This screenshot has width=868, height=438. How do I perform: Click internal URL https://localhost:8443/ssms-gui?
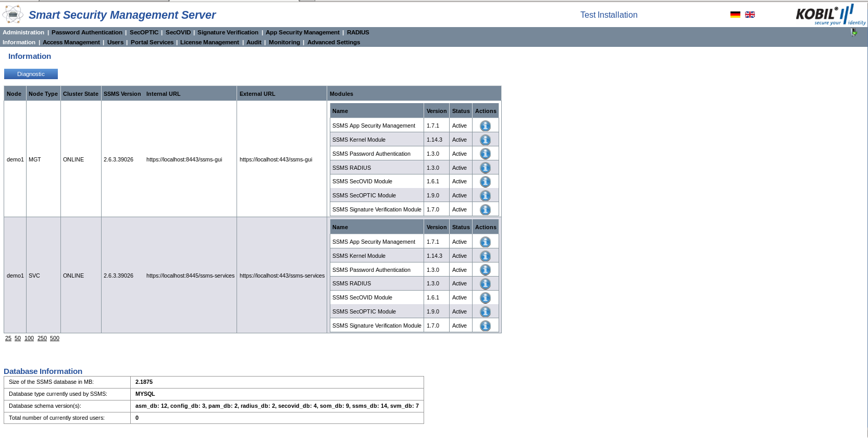pyautogui.click(x=184, y=159)
